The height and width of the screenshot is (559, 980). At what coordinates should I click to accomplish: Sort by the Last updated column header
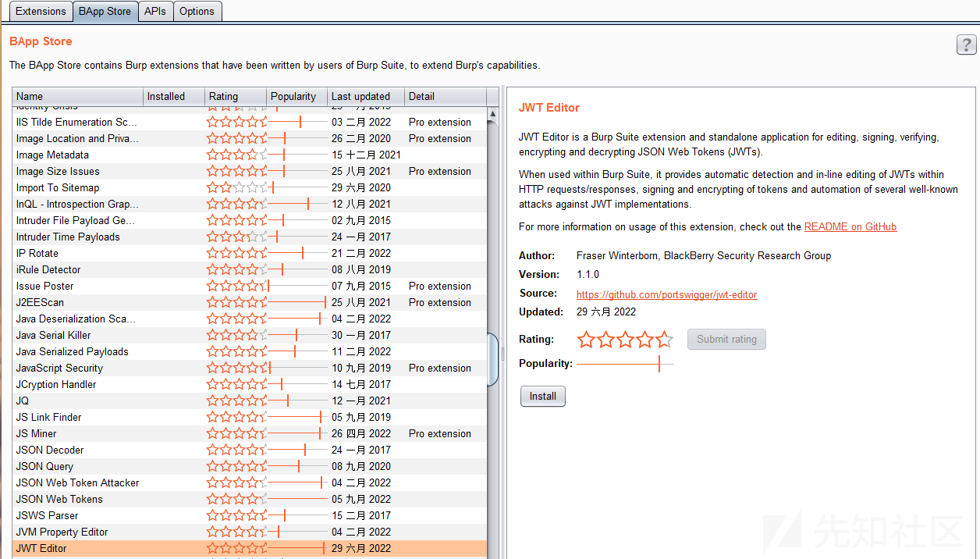tap(367, 96)
